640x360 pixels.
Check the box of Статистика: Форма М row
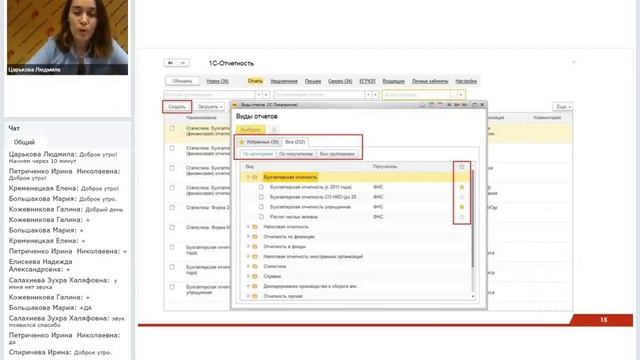(x=172, y=227)
